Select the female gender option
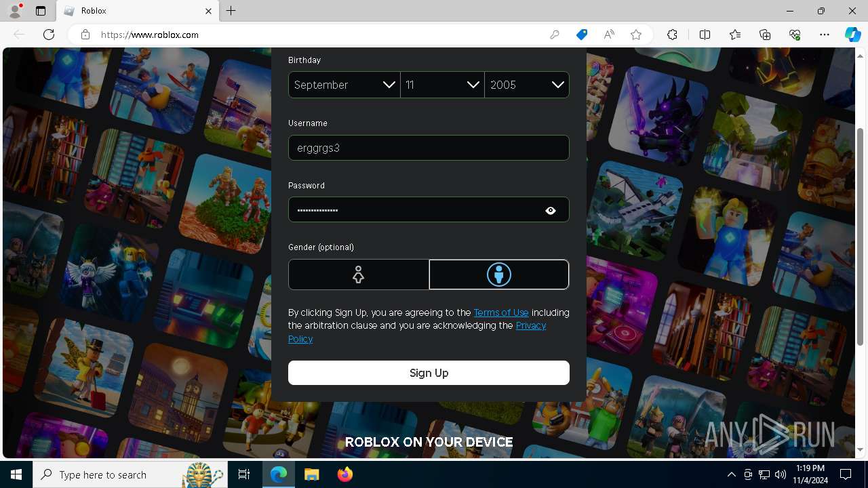 point(359,274)
